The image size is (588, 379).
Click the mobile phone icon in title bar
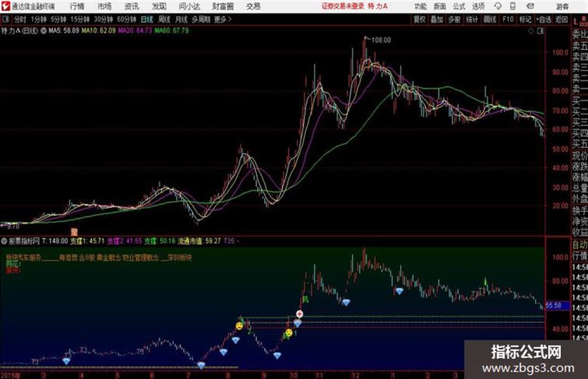513,6
